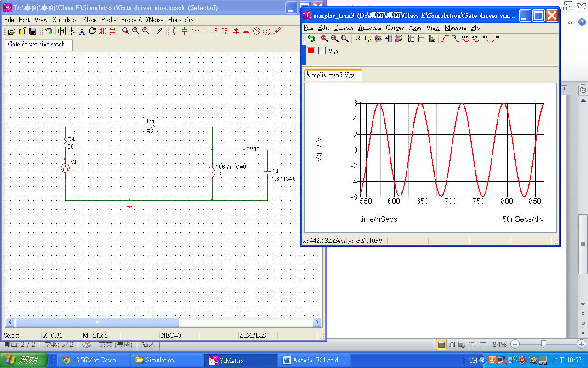This screenshot has width=588, height=368.
Task: Switch to Agenda_FCLee Word taskbar button
Action: pyautogui.click(x=314, y=360)
